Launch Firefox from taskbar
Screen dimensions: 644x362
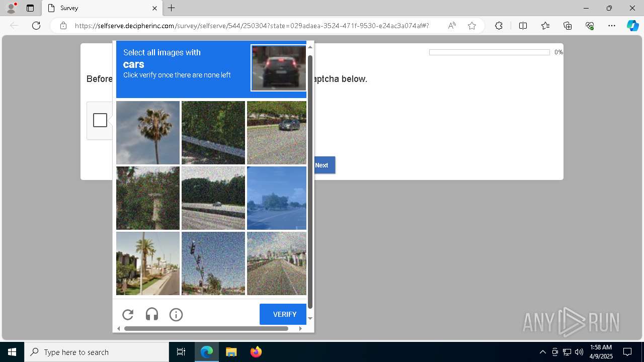(x=256, y=352)
